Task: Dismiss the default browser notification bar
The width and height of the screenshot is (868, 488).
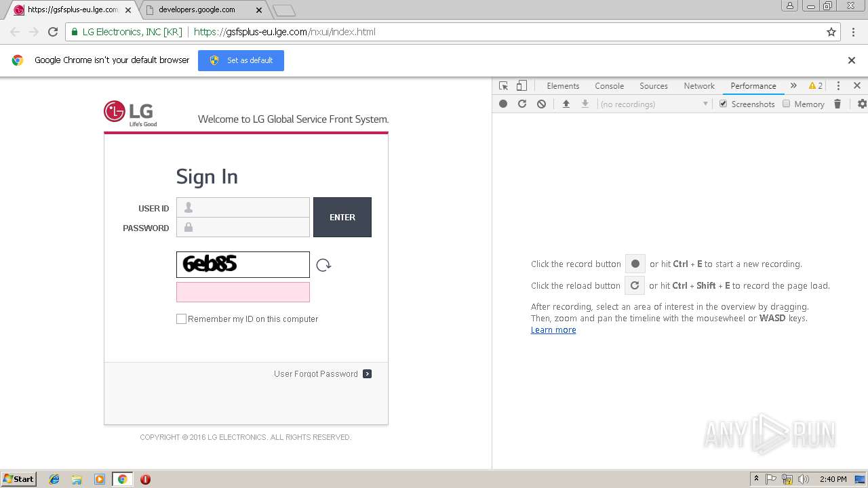Action: tap(852, 60)
